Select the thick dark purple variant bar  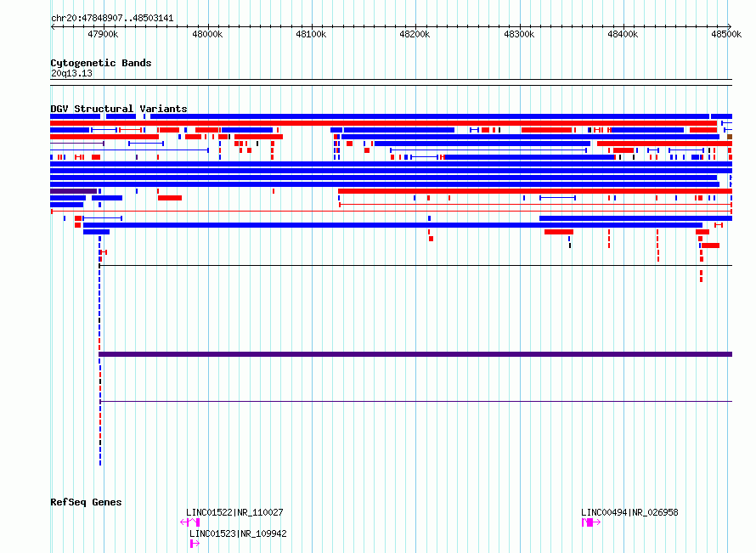(x=415, y=354)
